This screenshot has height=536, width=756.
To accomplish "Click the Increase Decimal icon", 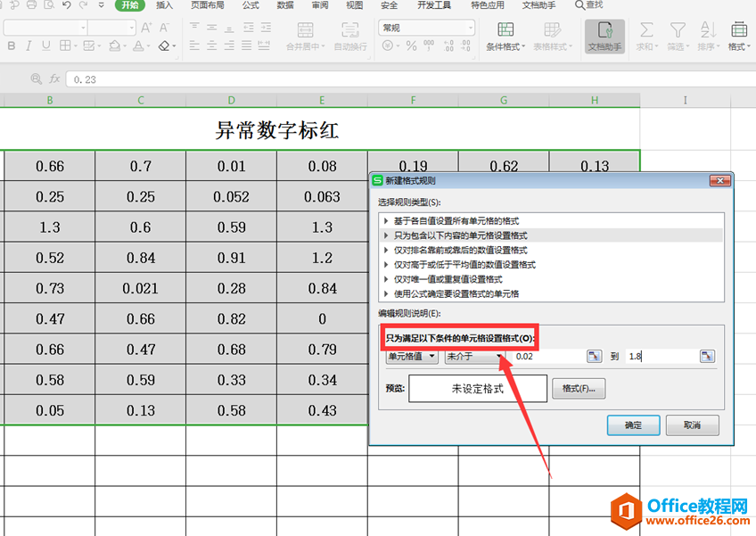I will (448, 45).
